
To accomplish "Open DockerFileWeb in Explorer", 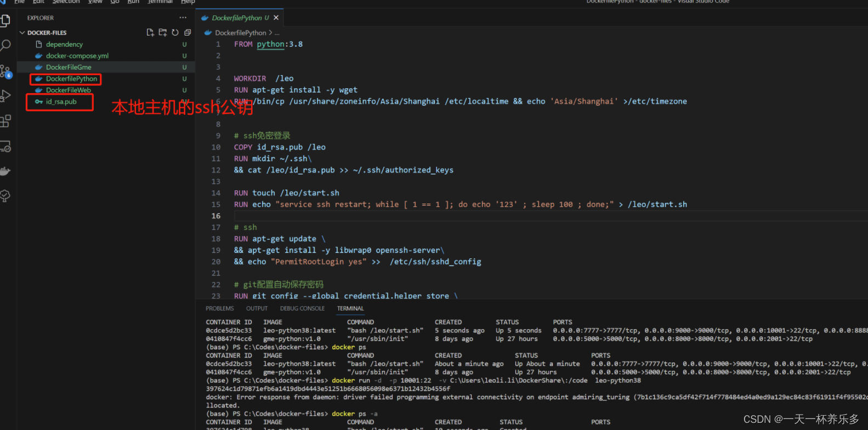I will (x=69, y=90).
